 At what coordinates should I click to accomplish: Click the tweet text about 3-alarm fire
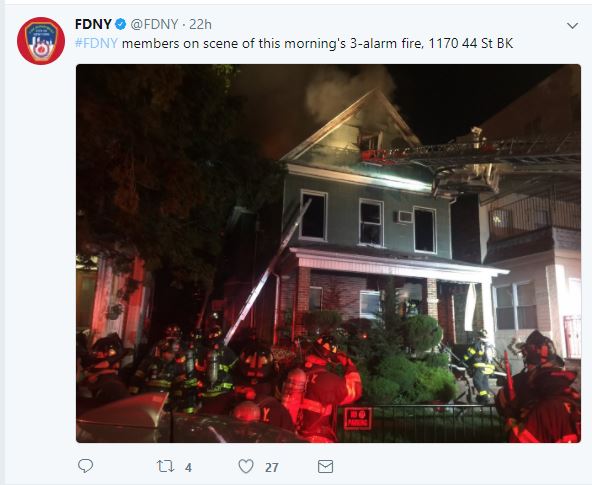(294, 43)
